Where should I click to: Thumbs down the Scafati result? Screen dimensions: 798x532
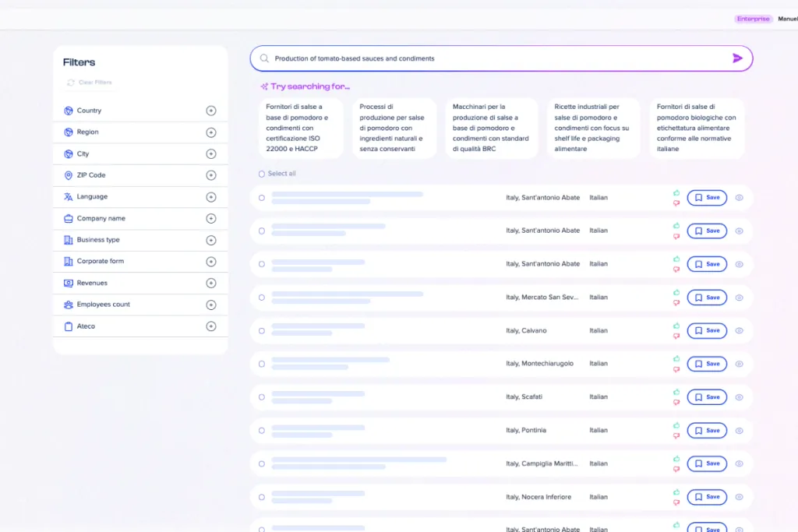click(676, 403)
